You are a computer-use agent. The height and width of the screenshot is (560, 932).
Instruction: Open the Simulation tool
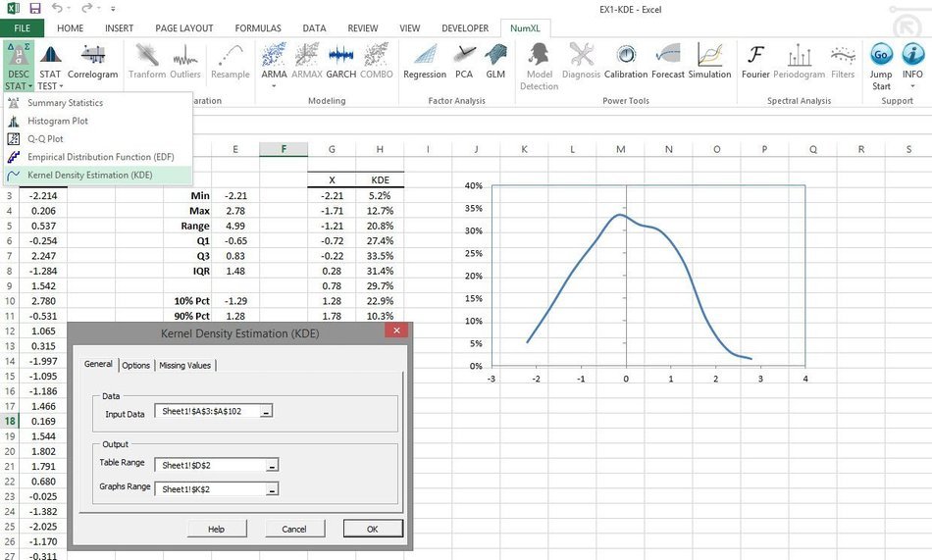[x=709, y=62]
